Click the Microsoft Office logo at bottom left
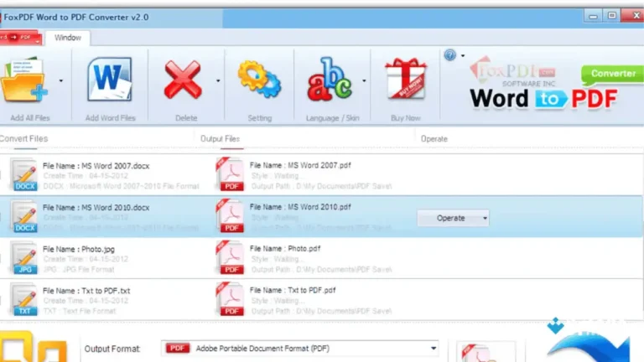This screenshot has height=362, width=644. 33,346
